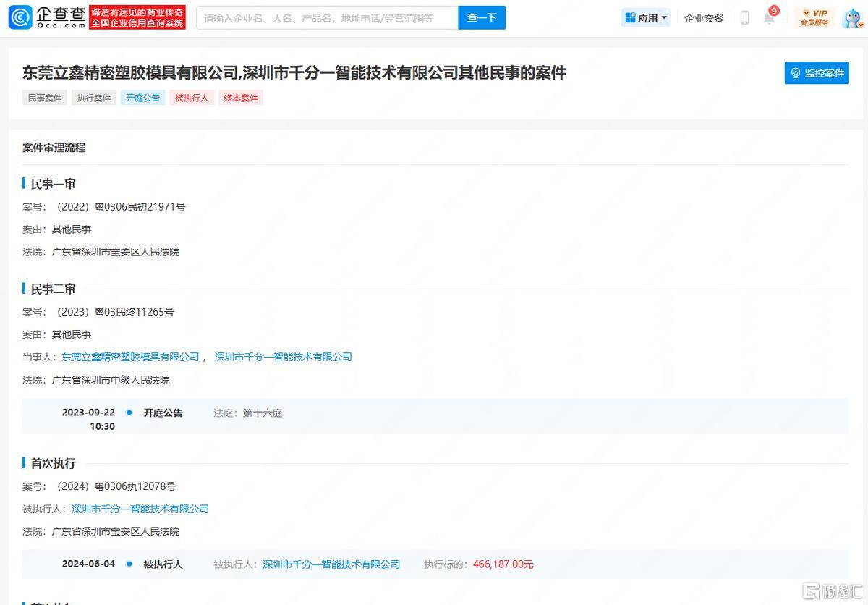Click case number (2022)粤0306民初21971号
868x605 pixels.
119,207
